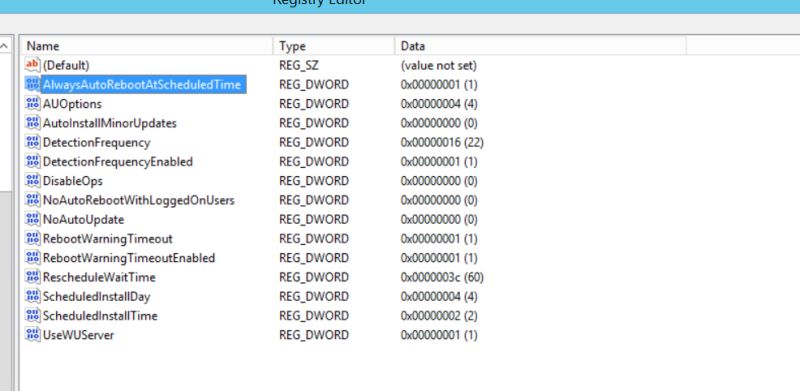Image resolution: width=800 pixels, height=391 pixels.
Task: Click the REG_DWORD type of AUOptions
Action: (314, 104)
